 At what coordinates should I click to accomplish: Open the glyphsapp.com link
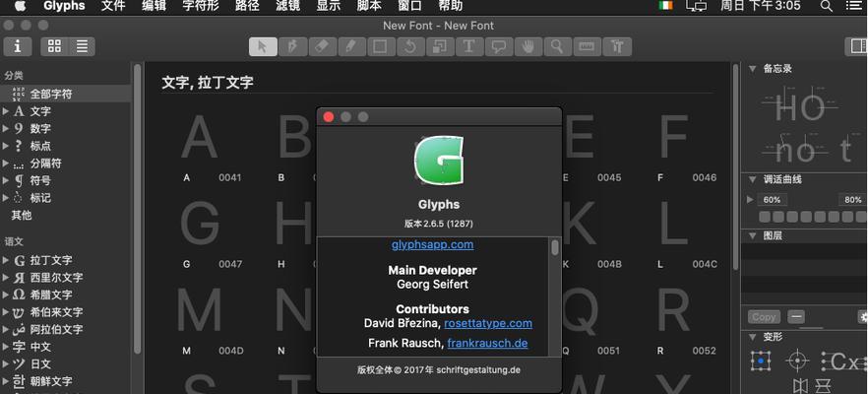click(432, 244)
